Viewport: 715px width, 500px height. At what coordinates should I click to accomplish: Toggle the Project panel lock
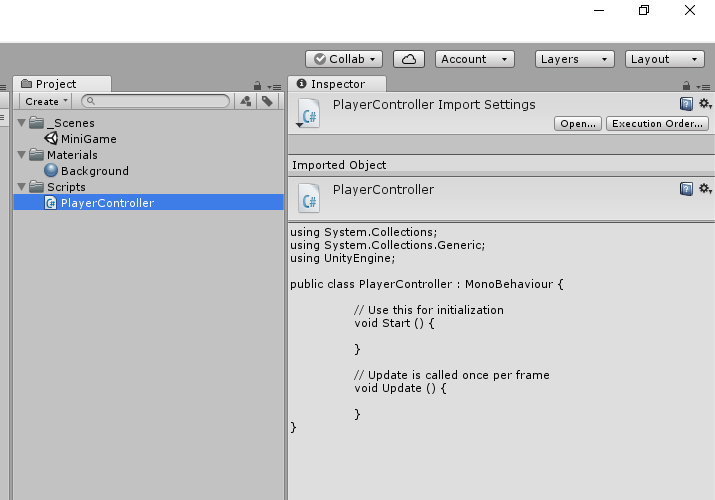[257, 85]
